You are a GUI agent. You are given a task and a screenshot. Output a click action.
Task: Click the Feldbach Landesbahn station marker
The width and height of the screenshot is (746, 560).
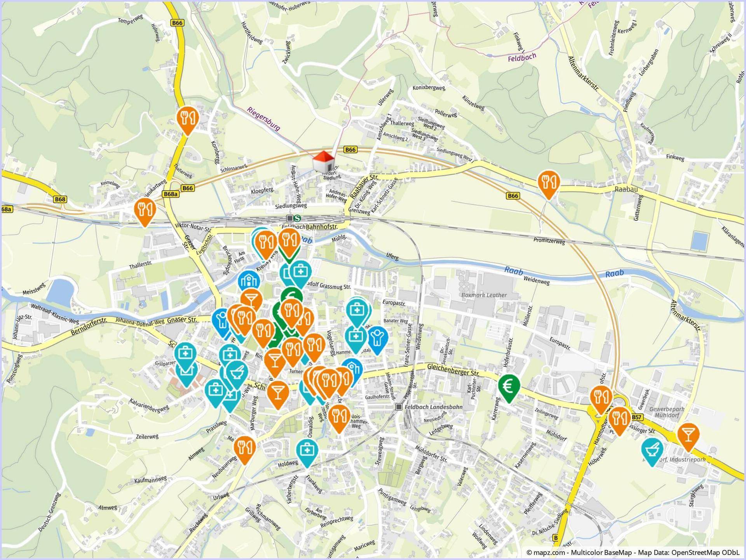(x=399, y=407)
